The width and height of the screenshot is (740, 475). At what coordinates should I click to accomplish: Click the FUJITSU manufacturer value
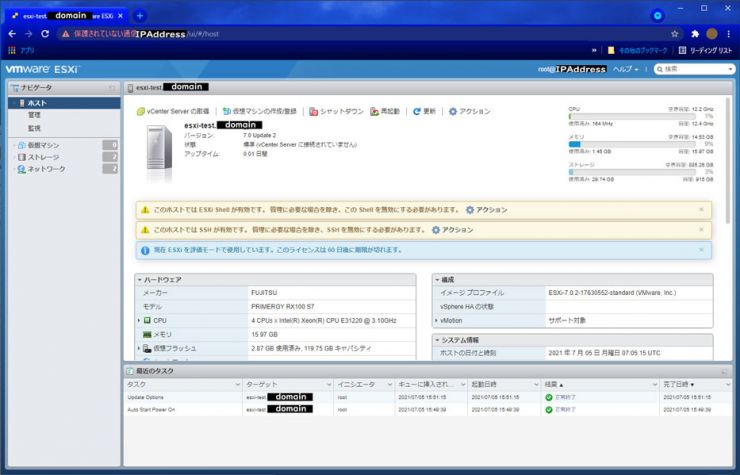pyautogui.click(x=264, y=293)
